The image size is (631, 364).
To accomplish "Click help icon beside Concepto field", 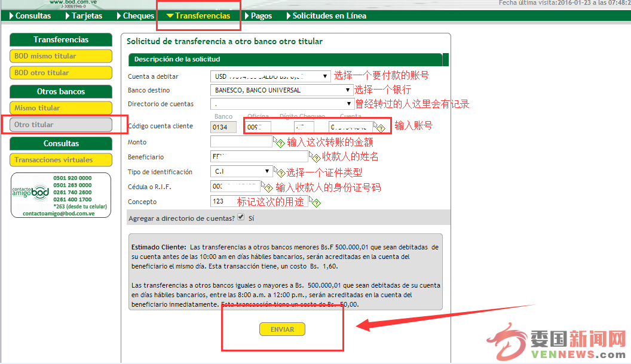I will point(315,202).
